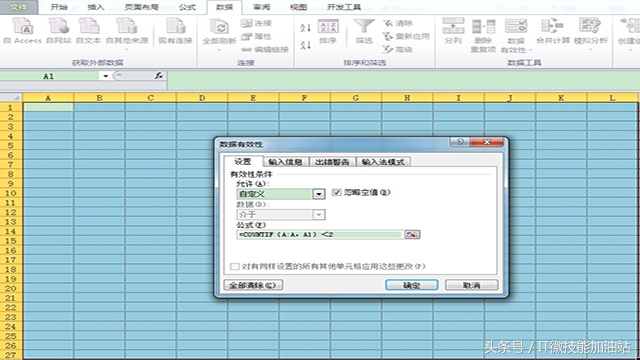Switch to the View (视图) tab
640x360 pixels.
coord(298,7)
